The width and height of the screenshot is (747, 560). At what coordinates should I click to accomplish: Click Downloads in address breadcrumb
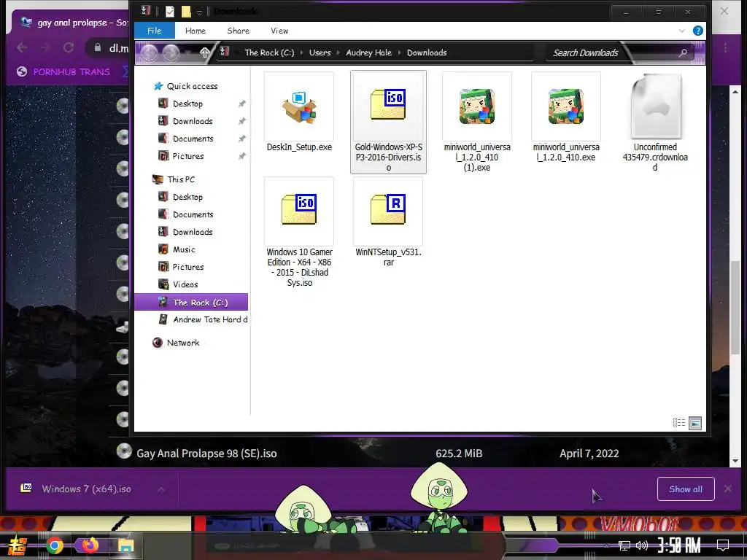click(x=427, y=52)
